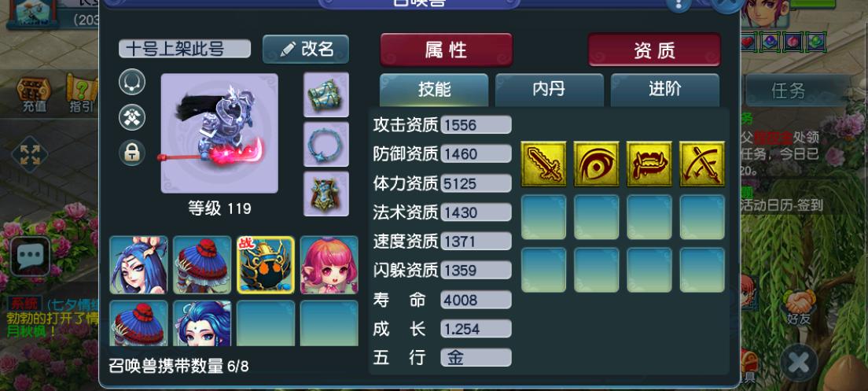Click the 改名 rename button
The height and width of the screenshot is (391, 868).
point(306,49)
